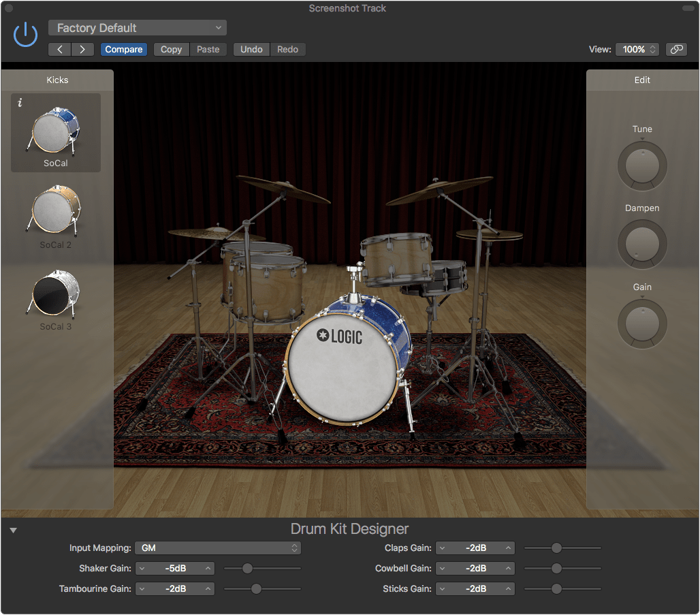The image size is (700, 615).
Task: Open the Factory Default preset menu
Action: [x=136, y=28]
